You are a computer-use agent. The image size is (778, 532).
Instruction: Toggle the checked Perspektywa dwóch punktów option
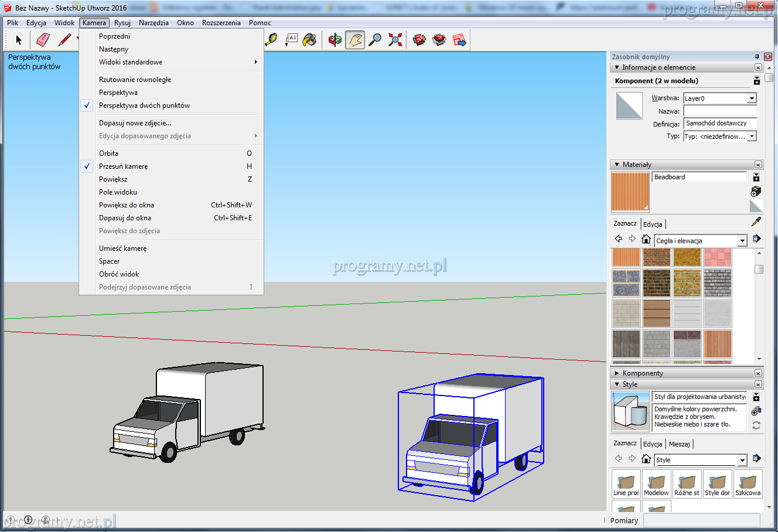pyautogui.click(x=144, y=105)
